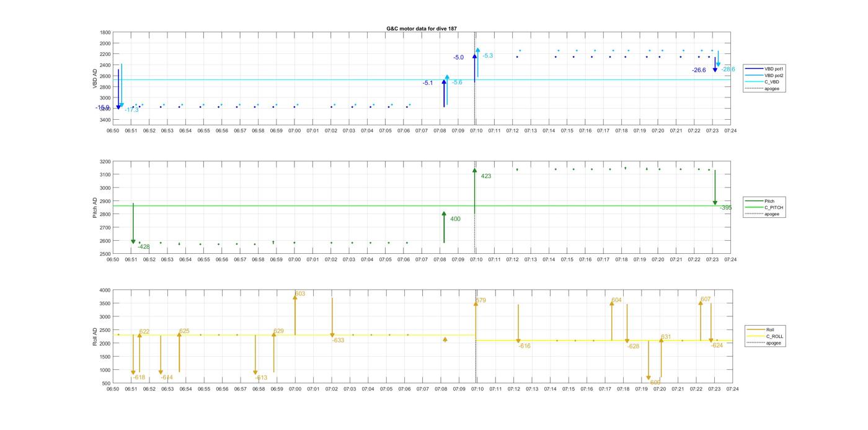The image size is (868, 430).
Task: Click "C_ROLL" legend entry
Action: 774,336
